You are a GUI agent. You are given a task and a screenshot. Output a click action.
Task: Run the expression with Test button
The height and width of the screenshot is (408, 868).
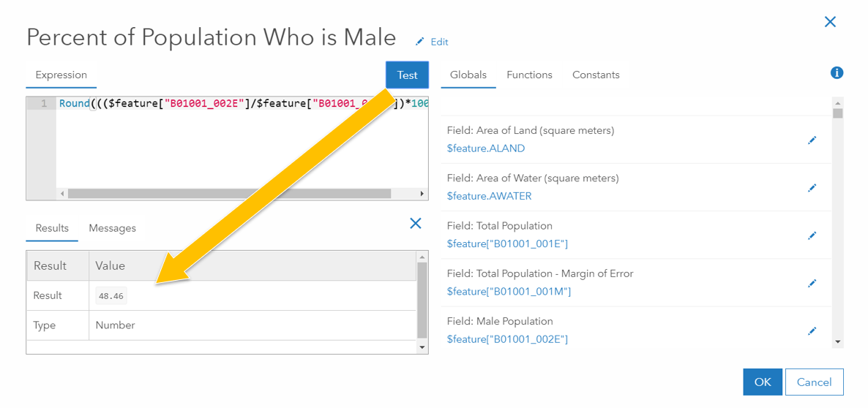click(407, 75)
